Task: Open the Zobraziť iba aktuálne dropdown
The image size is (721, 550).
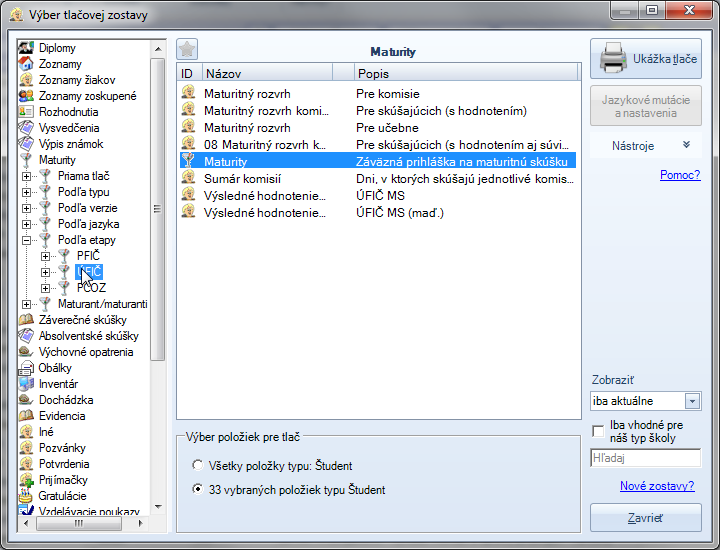Action: pyautogui.click(x=692, y=401)
